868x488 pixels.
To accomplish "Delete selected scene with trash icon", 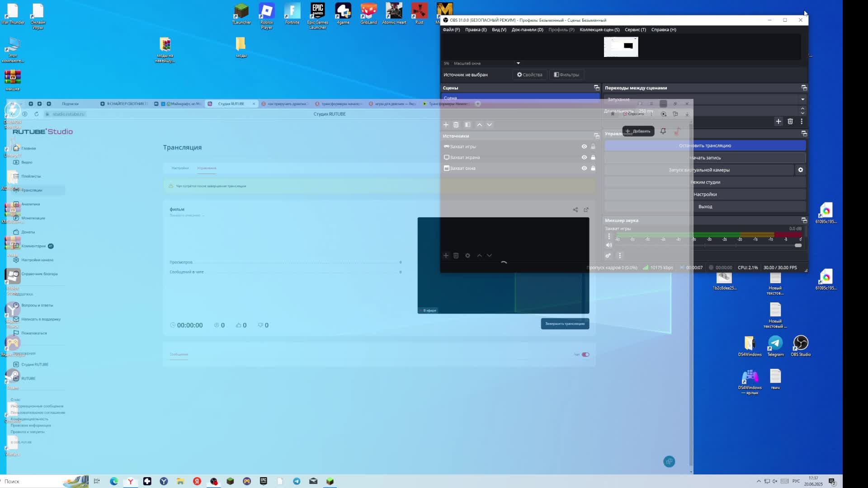I will [456, 125].
